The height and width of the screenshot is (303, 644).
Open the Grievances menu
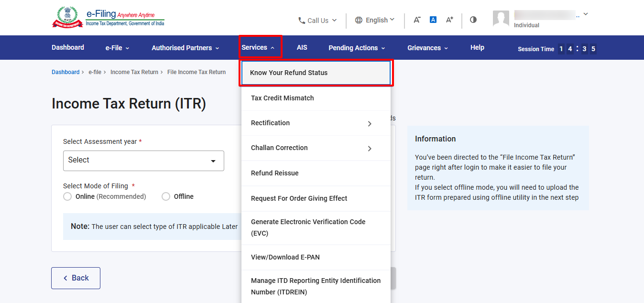(x=428, y=48)
